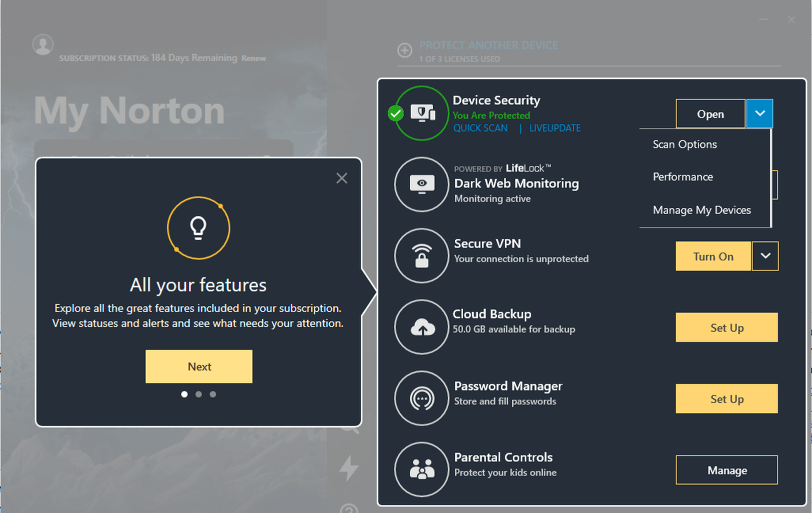This screenshot has width=812, height=513.
Task: Click the 'All your features' heading
Action: (198, 285)
